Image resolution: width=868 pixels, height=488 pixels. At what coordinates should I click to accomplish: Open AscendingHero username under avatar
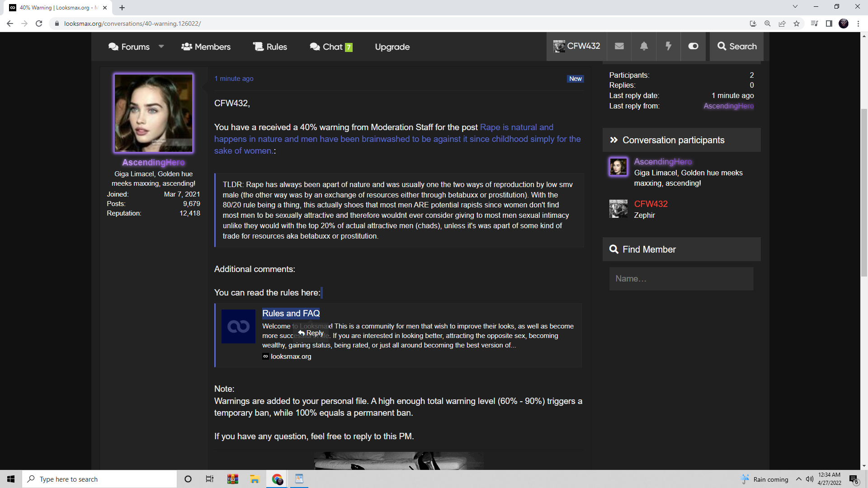coord(153,162)
